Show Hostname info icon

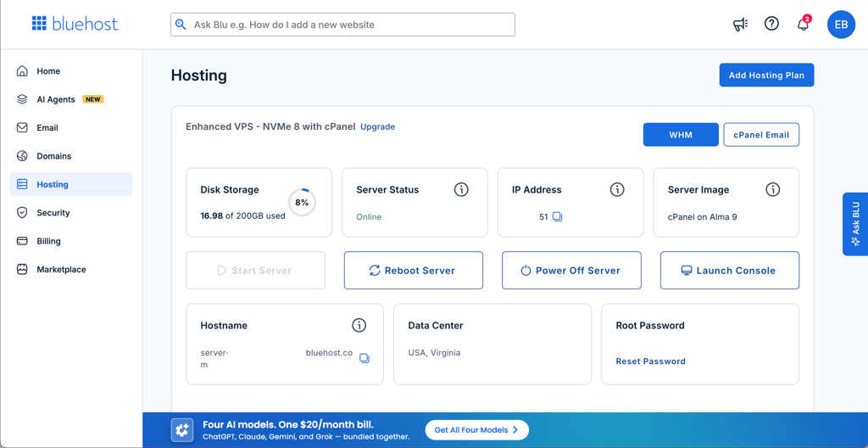(x=359, y=326)
